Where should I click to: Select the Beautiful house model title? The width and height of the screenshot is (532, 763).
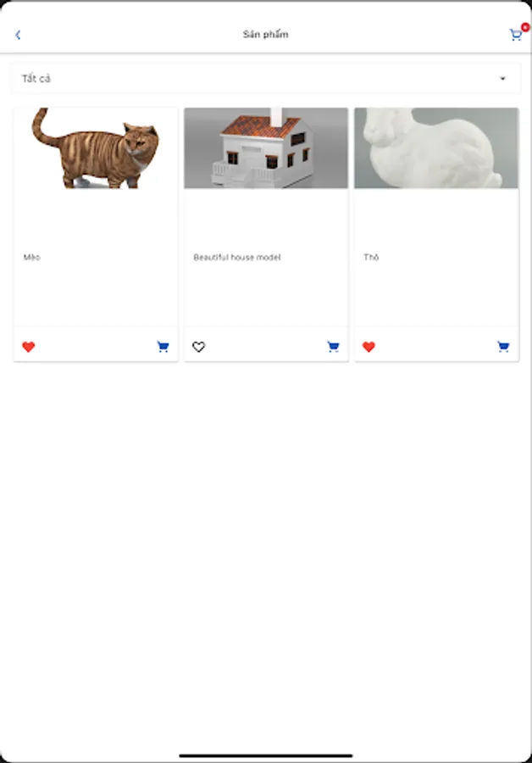tap(237, 258)
